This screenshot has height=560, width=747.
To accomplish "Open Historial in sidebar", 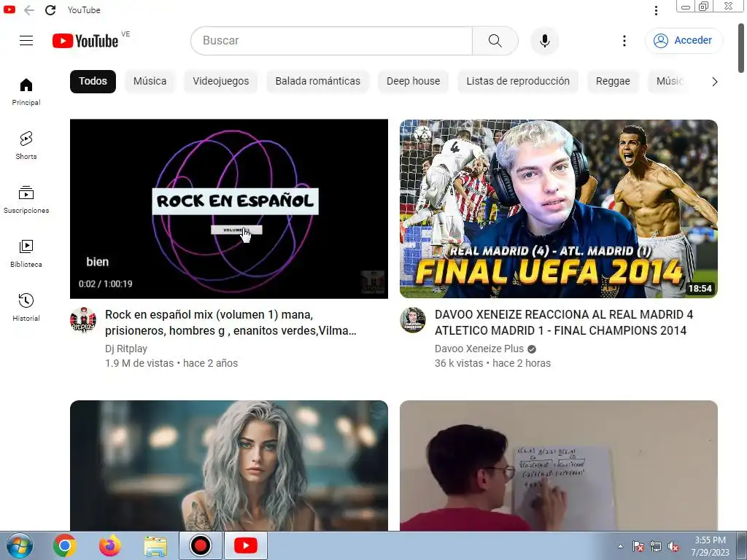I will pos(26,308).
